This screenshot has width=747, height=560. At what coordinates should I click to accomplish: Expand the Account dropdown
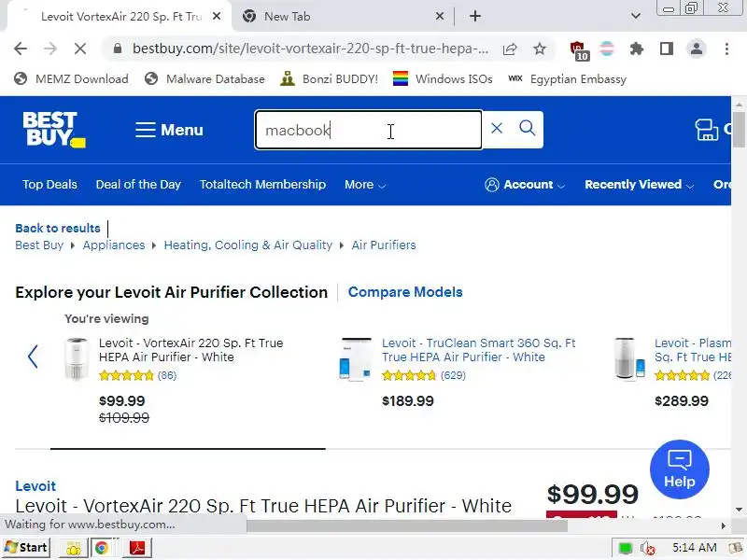(525, 185)
